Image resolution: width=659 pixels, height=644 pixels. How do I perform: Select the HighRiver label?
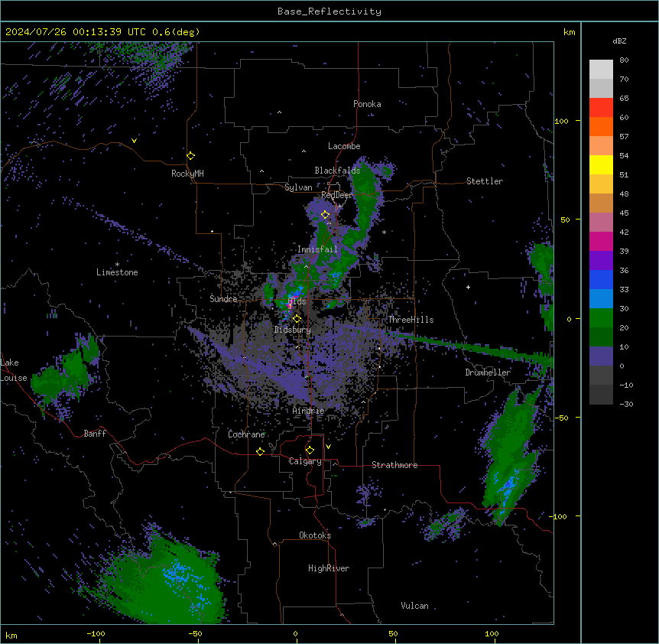(329, 568)
